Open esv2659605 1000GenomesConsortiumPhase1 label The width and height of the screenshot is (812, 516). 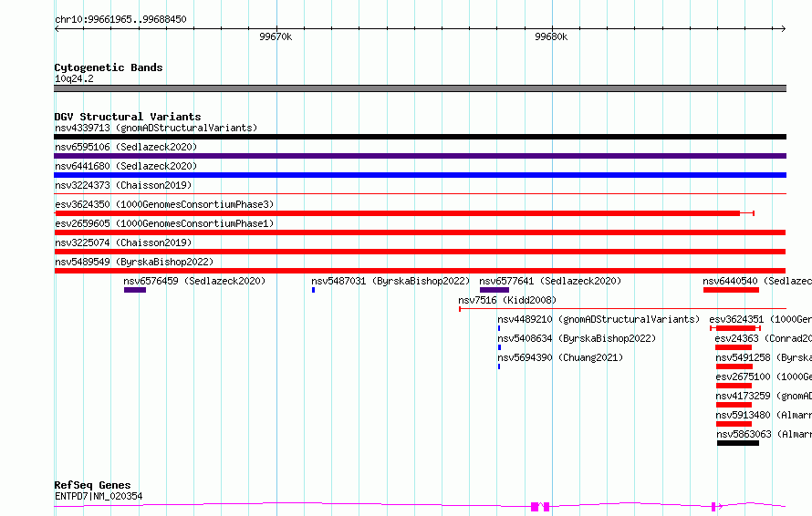pyautogui.click(x=164, y=223)
